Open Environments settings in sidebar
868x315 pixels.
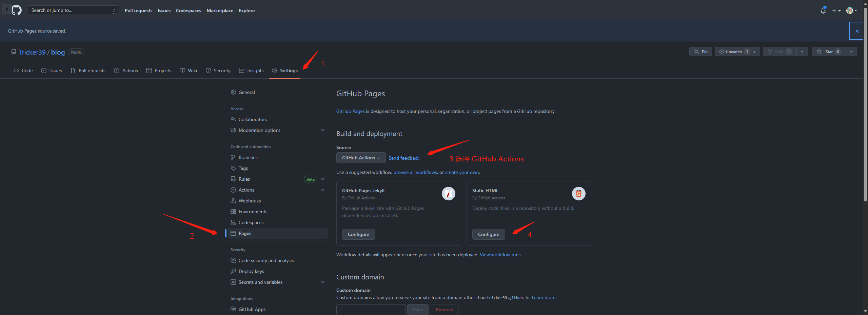278,212
